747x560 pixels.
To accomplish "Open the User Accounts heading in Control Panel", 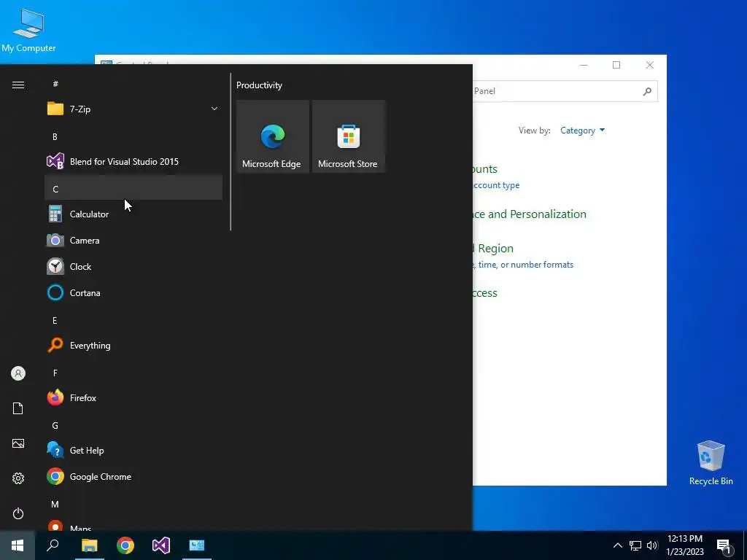I will [485, 169].
